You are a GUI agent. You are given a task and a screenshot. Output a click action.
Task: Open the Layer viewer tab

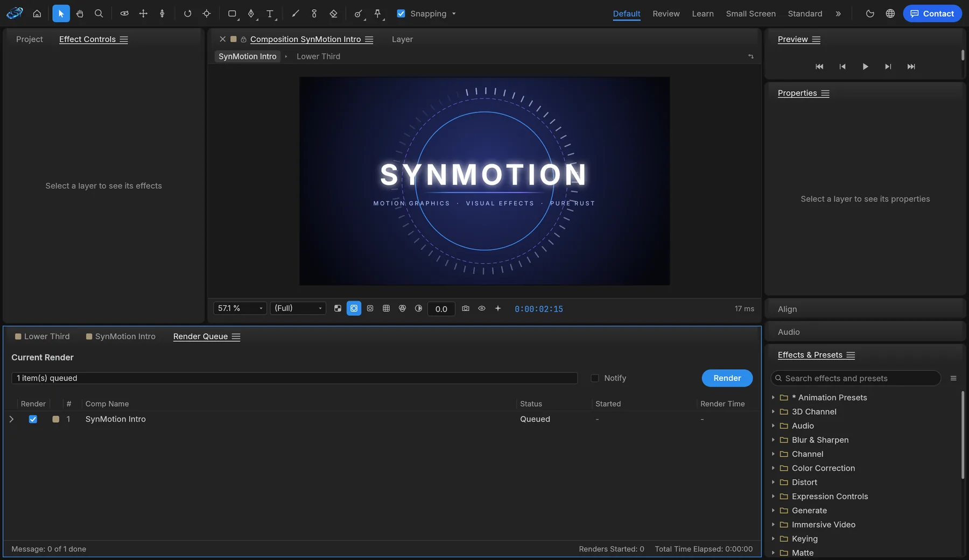coord(402,39)
